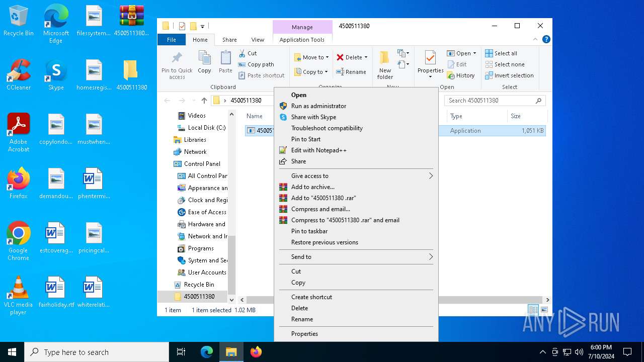The height and width of the screenshot is (362, 644).
Task: Click Invert selection in ribbon
Action: [509, 75]
